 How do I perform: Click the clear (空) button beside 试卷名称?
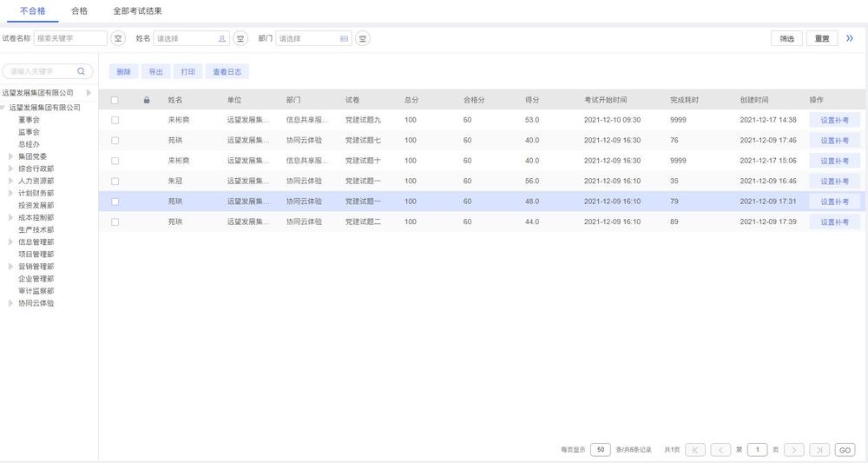[x=118, y=38]
